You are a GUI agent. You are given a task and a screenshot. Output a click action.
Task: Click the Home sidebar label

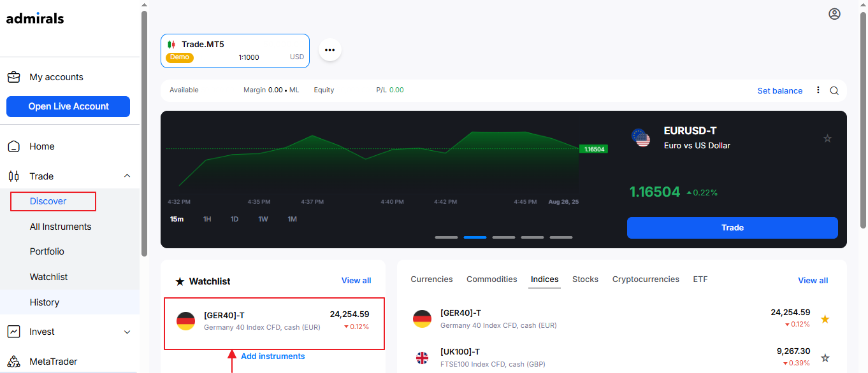click(x=42, y=146)
